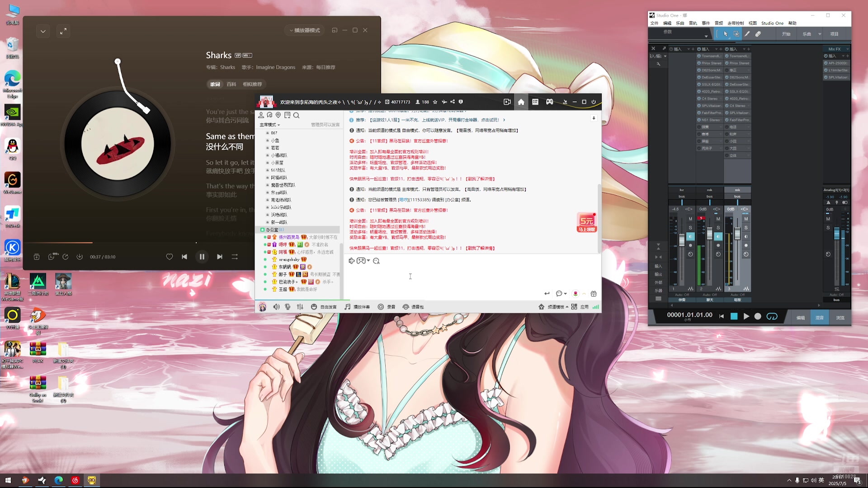
Task: Add Sharks to a playlist with the plus icon
Action: click(37, 257)
